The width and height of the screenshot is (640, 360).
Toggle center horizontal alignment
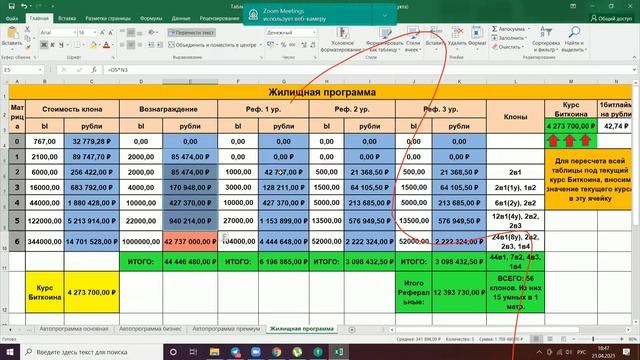click(x=131, y=45)
